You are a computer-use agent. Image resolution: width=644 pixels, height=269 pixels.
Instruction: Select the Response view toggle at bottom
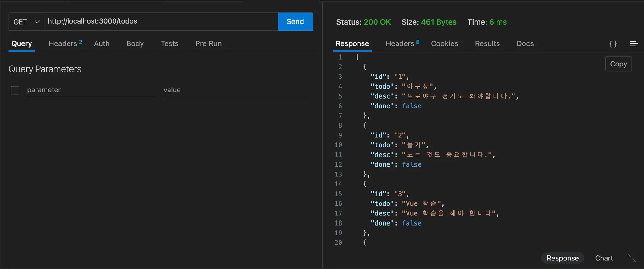click(x=562, y=258)
